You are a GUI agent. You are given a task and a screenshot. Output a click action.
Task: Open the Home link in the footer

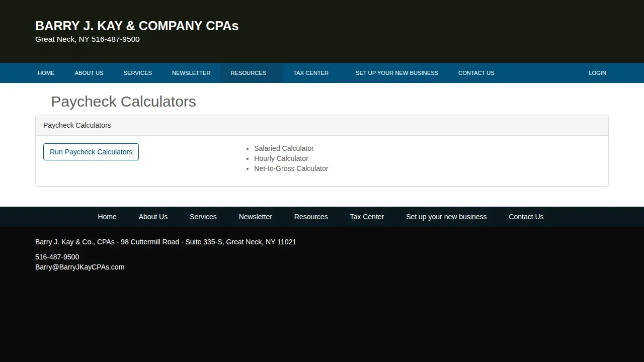click(107, 217)
